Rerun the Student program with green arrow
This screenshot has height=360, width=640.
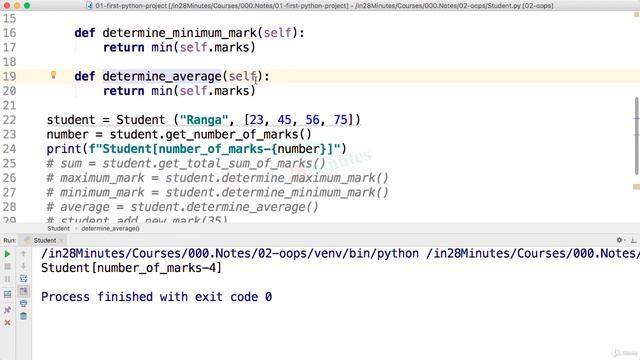(x=7, y=254)
